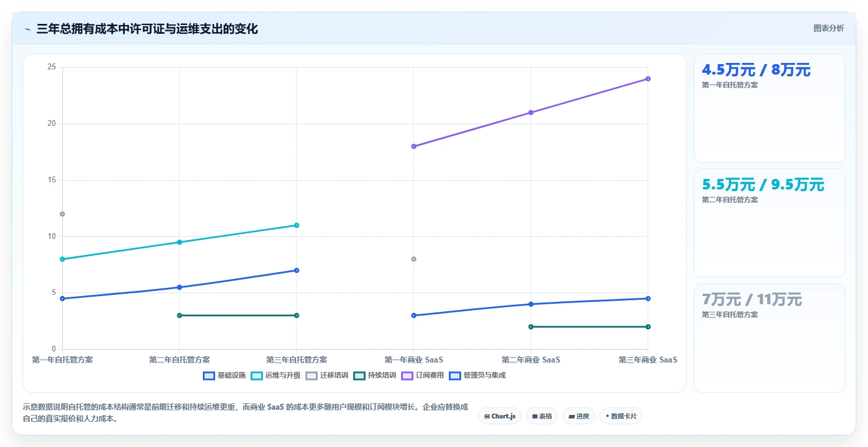Click the y-axis value 15
868x447 pixels.
pos(51,180)
